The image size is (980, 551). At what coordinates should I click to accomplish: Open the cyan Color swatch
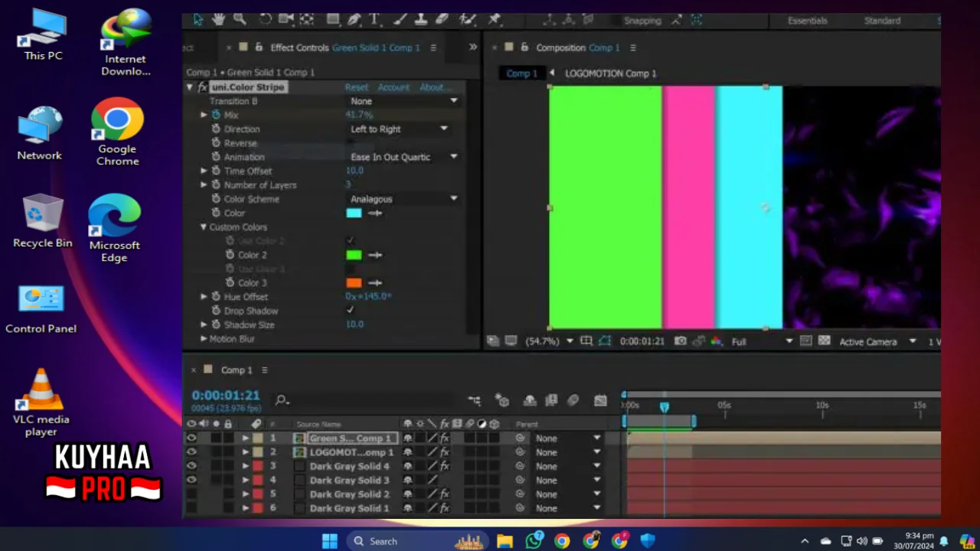point(354,213)
